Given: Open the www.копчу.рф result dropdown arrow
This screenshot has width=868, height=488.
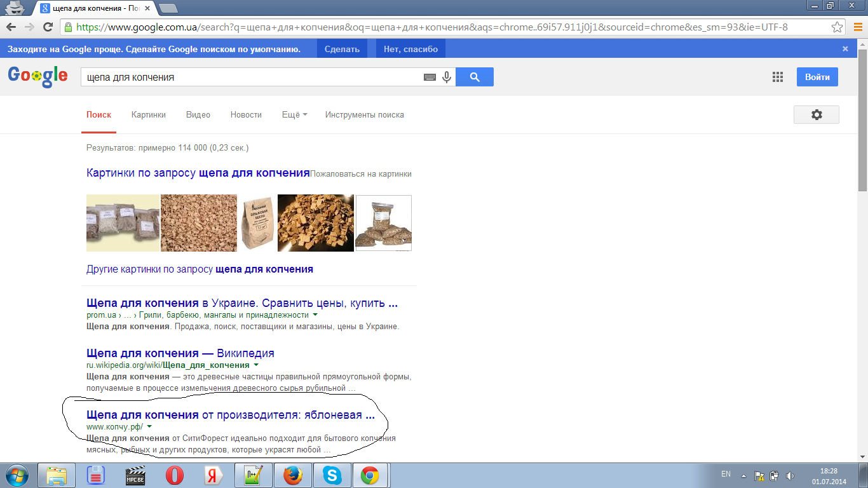Looking at the screenshot, I should coord(149,426).
